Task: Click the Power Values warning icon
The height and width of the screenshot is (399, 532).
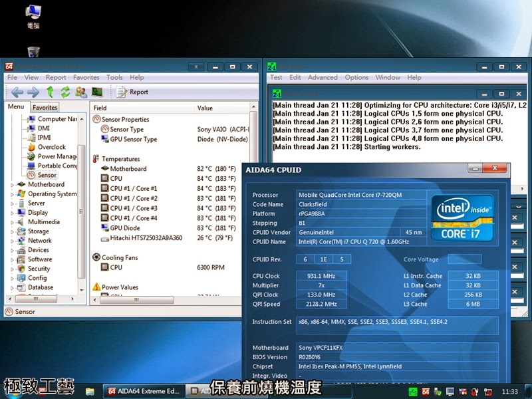Action: click(x=96, y=287)
